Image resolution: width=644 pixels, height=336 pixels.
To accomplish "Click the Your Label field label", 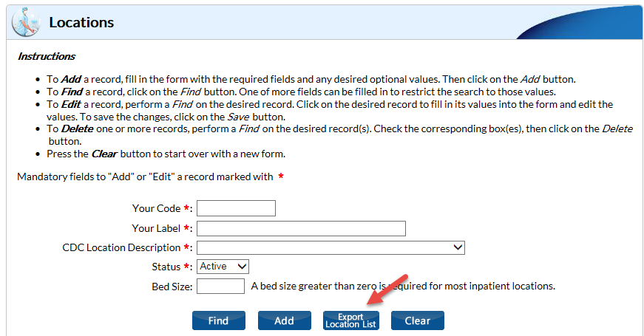I will coord(155,228).
